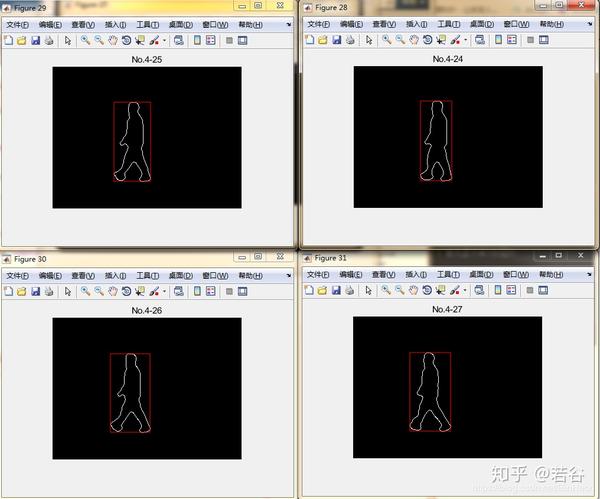Print Figure 31 with the printer icon
This screenshot has width=600, height=499.
coord(349,290)
